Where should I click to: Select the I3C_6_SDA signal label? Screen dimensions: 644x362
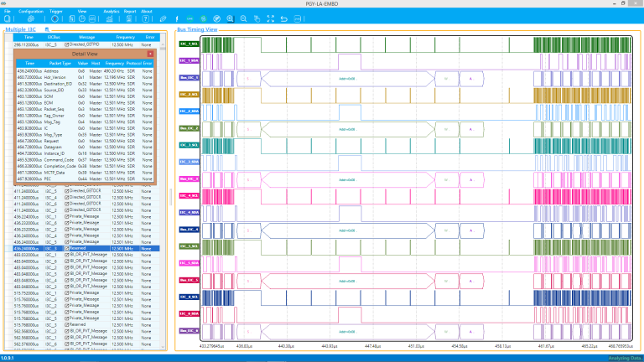point(189,313)
